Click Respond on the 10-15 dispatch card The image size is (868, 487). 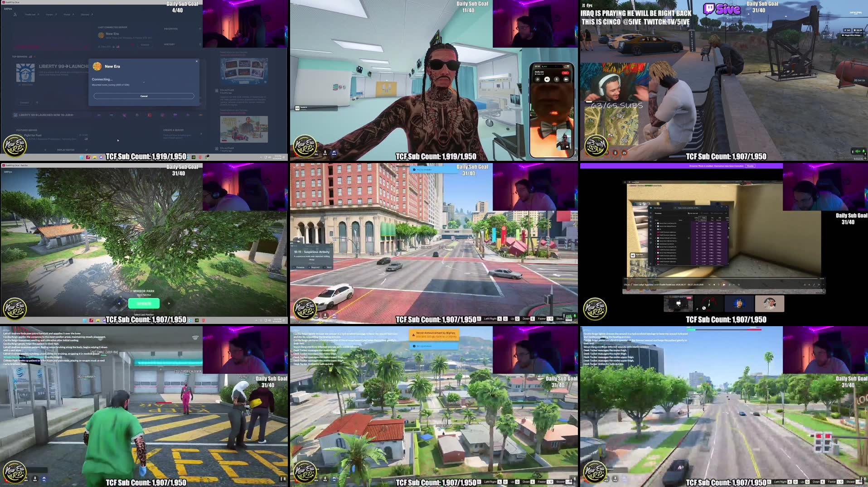(314, 267)
